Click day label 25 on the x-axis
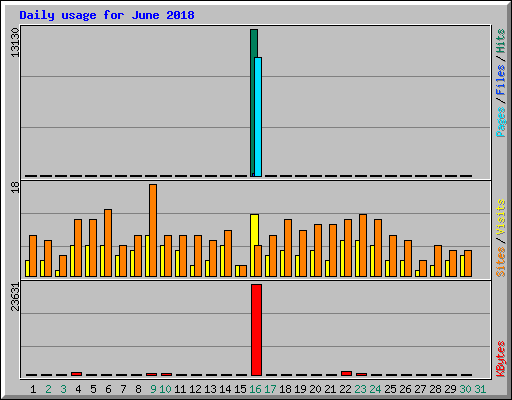Image resolution: width=512 pixels, height=400 pixels. point(390,389)
